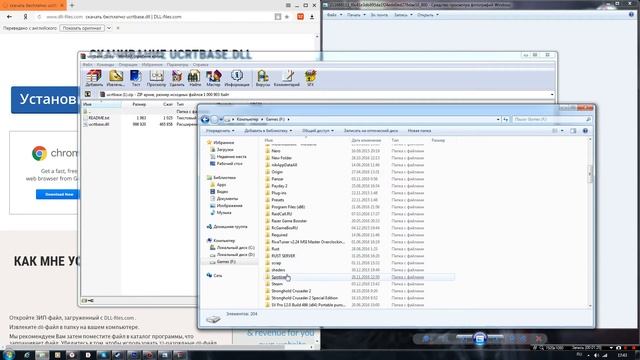Click the Test icon in WinRAR toolbar
The height and width of the screenshot is (360, 640).
point(136,78)
